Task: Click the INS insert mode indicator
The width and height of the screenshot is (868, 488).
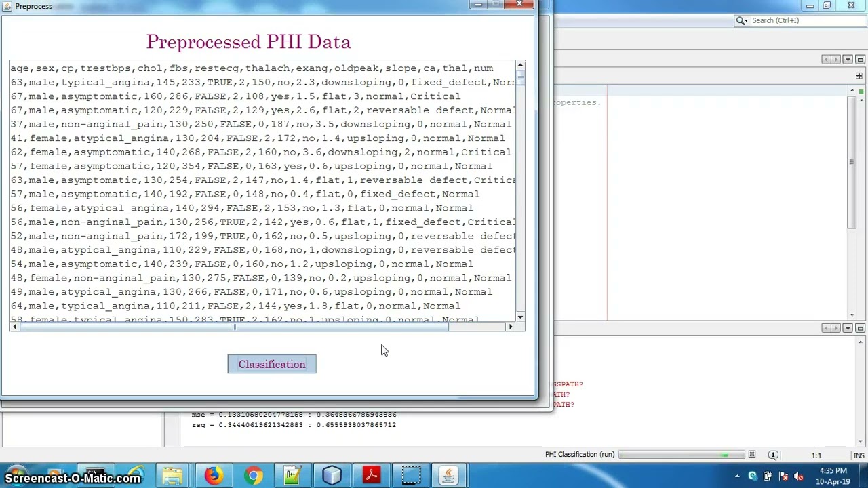Action: pos(859,455)
